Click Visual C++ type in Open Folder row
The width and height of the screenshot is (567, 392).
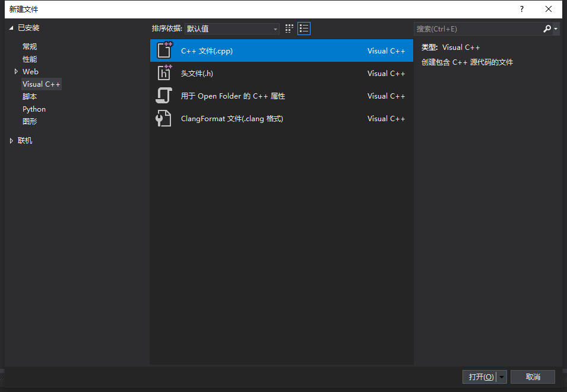pos(386,96)
